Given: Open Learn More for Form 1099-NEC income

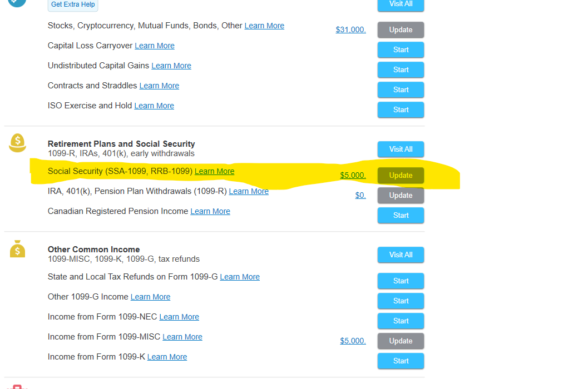Looking at the screenshot, I should pos(179,317).
